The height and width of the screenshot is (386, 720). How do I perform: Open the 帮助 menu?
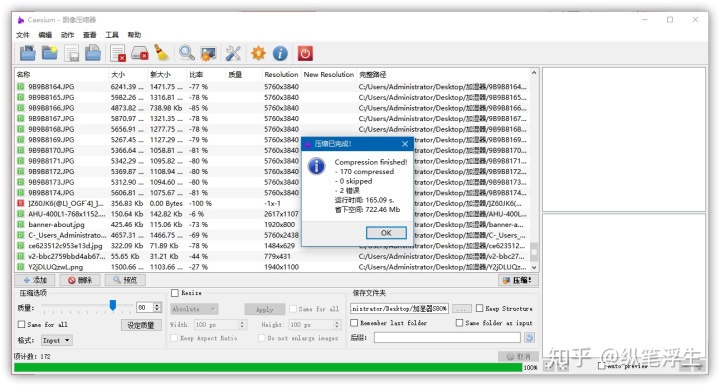pos(134,35)
